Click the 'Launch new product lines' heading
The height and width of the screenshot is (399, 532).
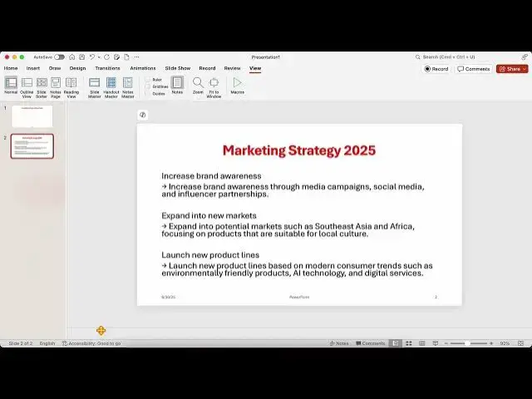210,255
